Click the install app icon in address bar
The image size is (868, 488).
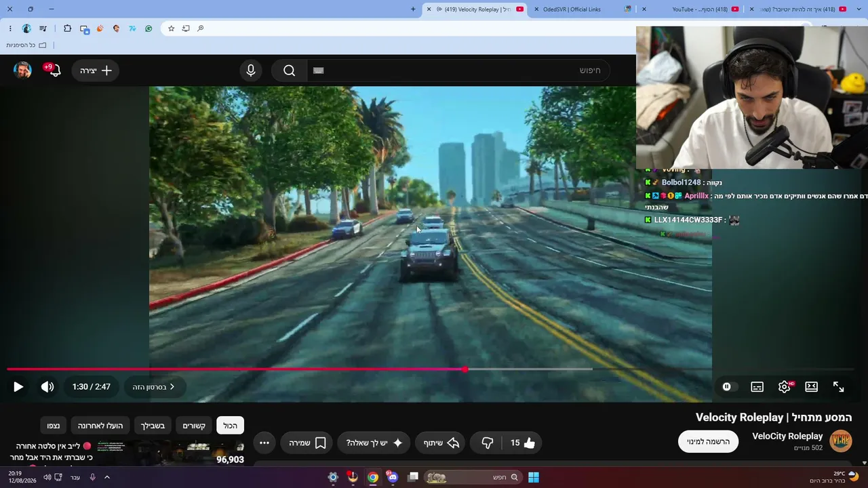186,28
